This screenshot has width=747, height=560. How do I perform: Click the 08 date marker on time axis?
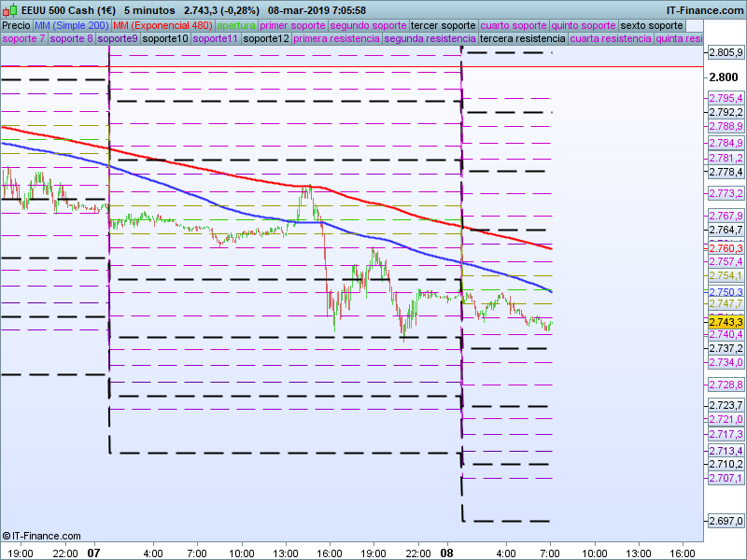(x=446, y=553)
